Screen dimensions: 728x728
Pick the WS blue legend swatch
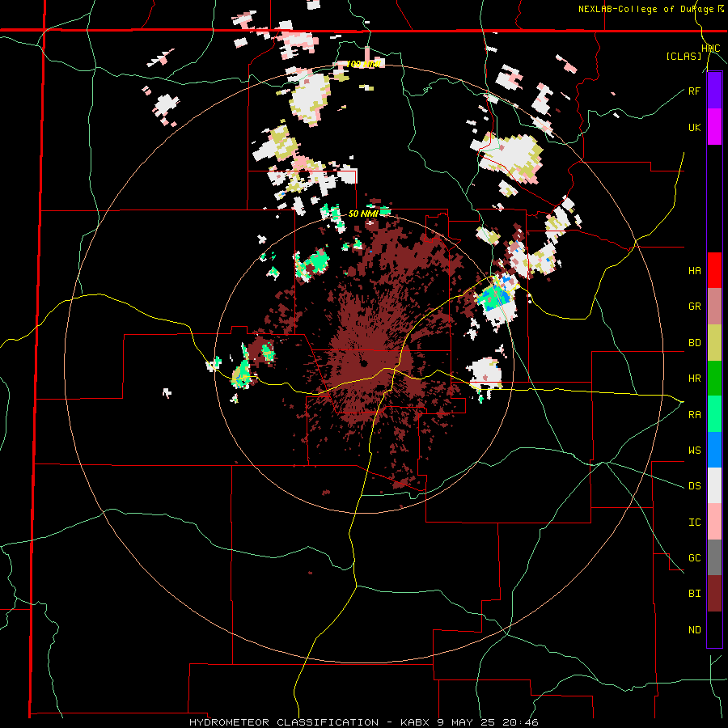[714, 450]
